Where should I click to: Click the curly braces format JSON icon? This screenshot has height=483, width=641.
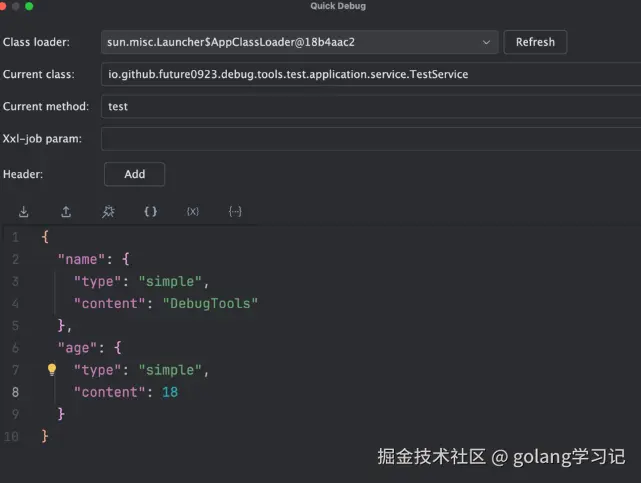click(150, 212)
